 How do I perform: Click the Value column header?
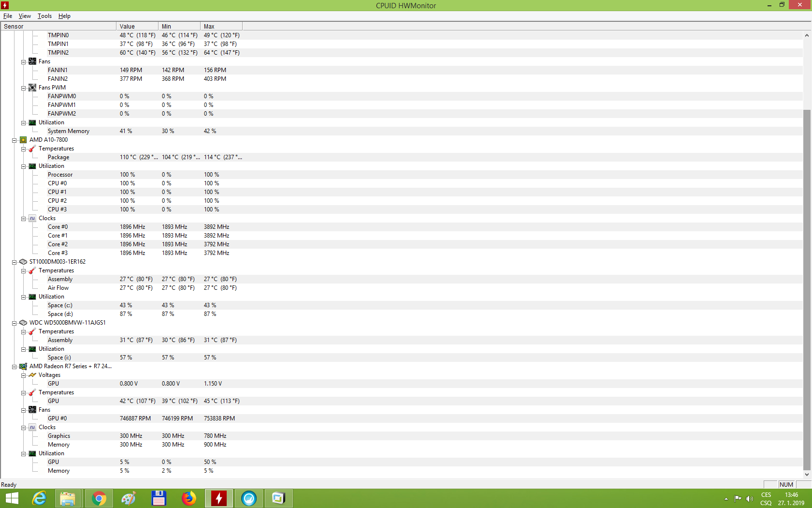[x=137, y=26]
